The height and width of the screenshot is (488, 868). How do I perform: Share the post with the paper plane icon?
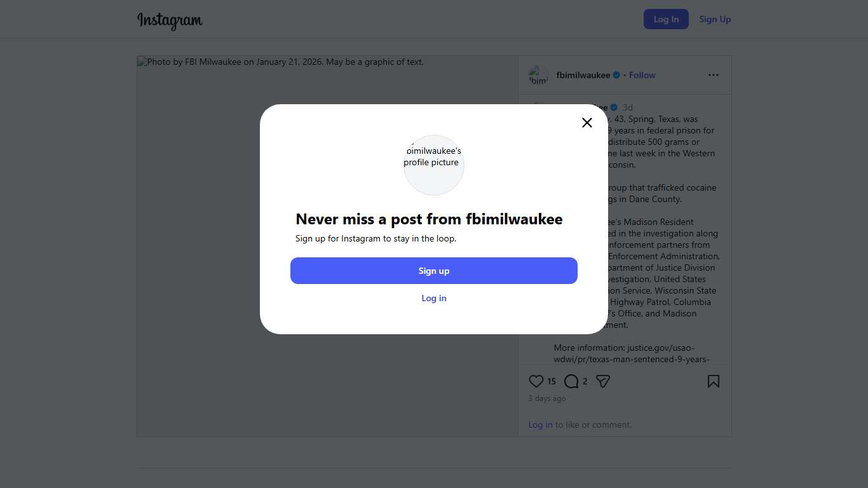pos(603,381)
